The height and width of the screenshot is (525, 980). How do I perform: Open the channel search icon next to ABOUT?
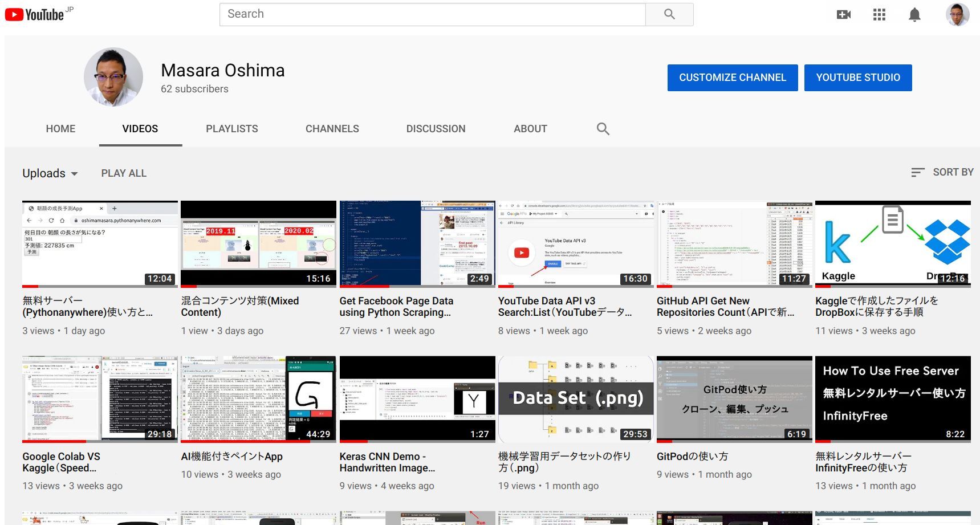coord(603,129)
